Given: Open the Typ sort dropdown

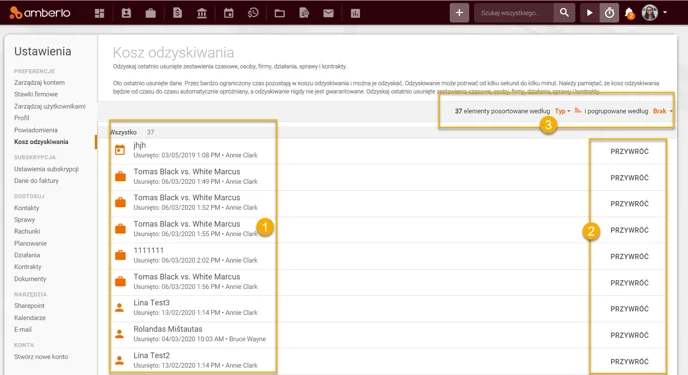Looking at the screenshot, I should [x=563, y=111].
